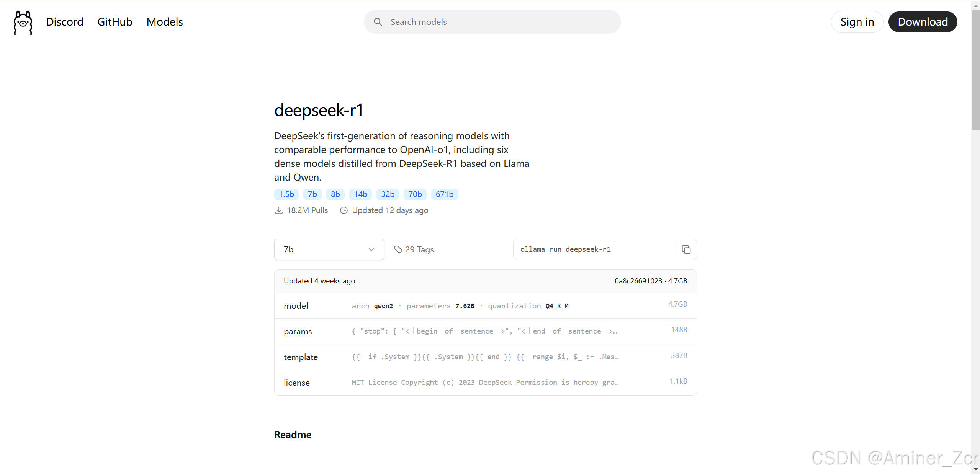Focus the Search models field
The height and width of the screenshot is (474, 980).
(x=498, y=22)
